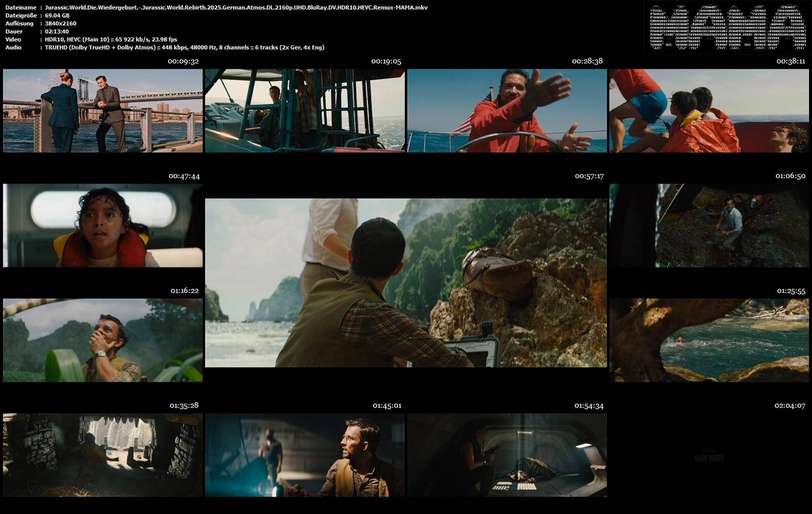
Task: Click the 02:04:07 timestamp
Action: [790, 405]
